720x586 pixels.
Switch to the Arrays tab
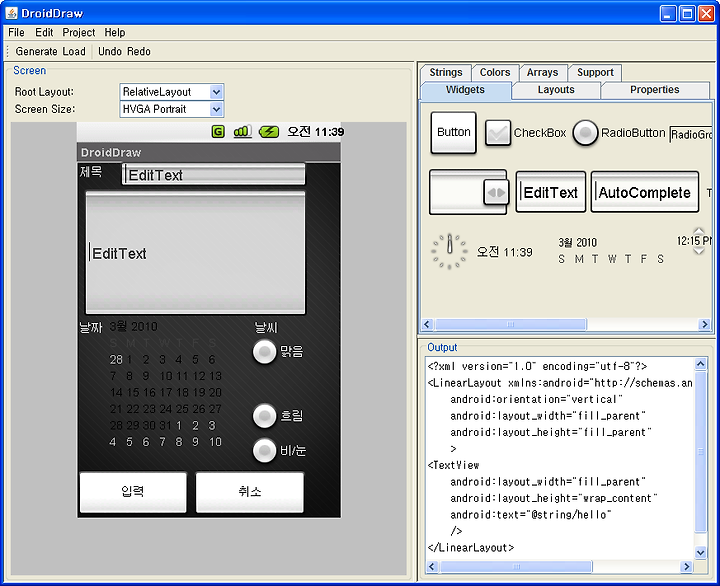pyautogui.click(x=542, y=73)
